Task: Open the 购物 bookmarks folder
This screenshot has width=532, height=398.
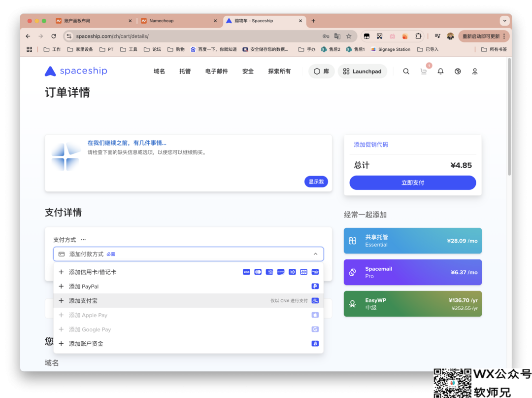Action: click(176, 49)
